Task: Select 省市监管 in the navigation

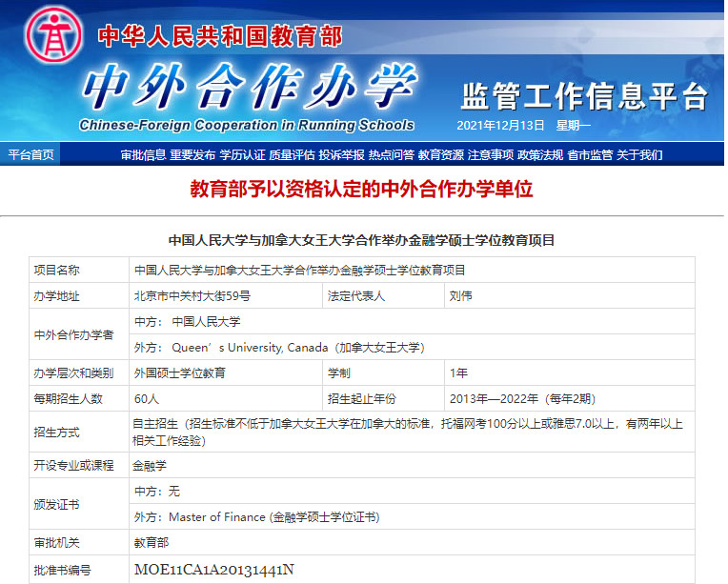Action: (590, 154)
